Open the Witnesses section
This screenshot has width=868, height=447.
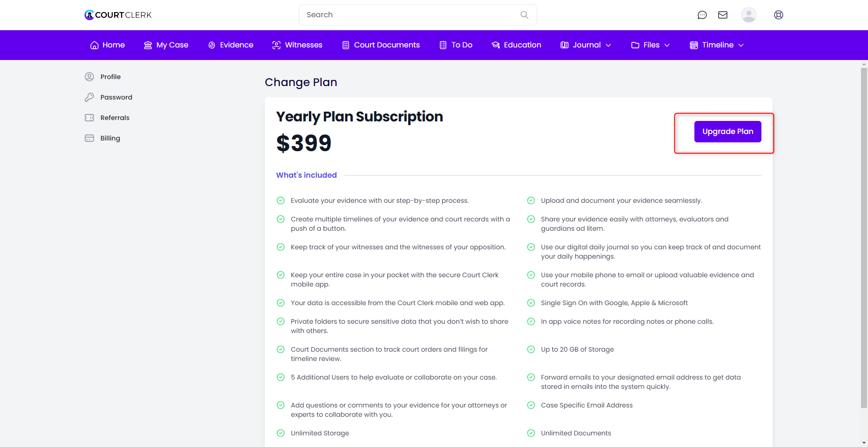(297, 45)
